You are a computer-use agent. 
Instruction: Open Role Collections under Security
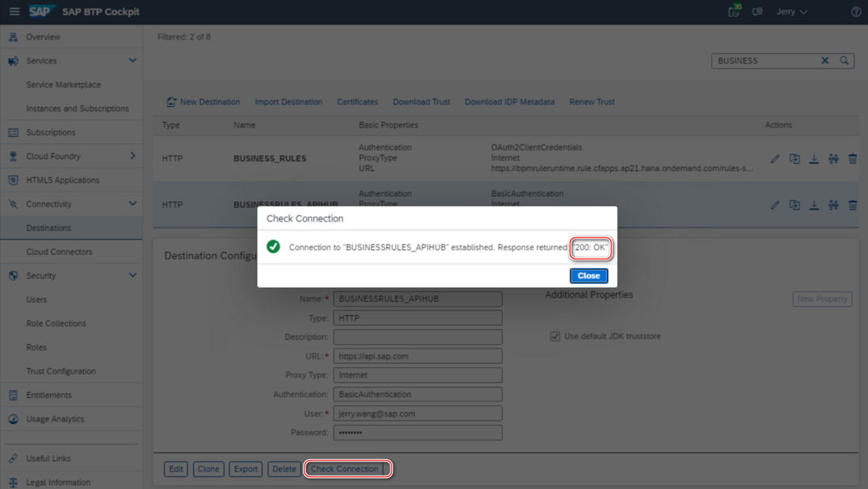[56, 324]
